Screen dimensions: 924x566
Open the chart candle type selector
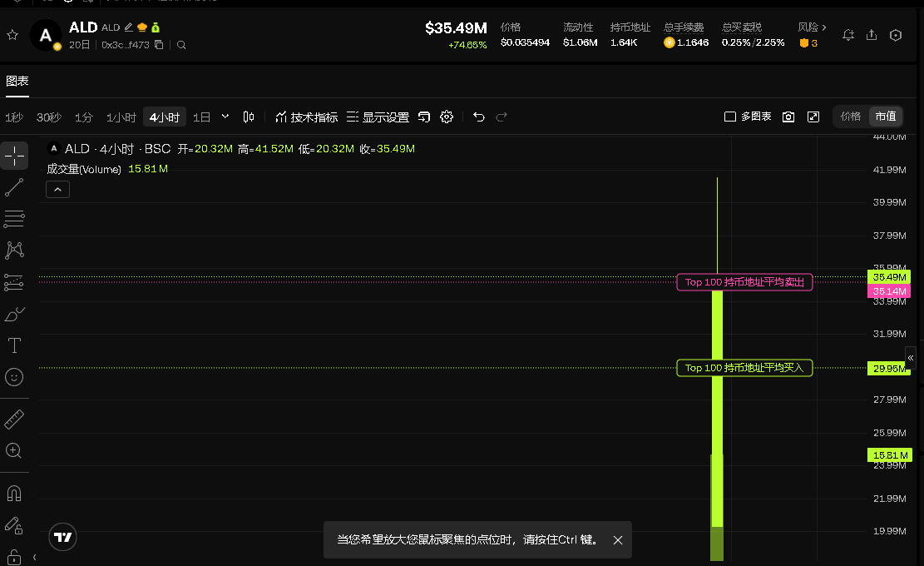pyautogui.click(x=249, y=117)
